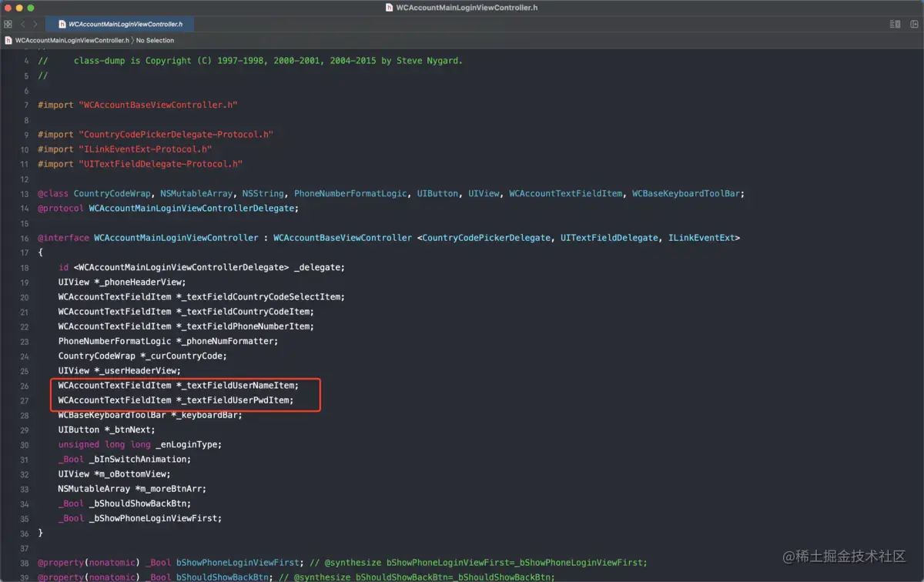Click import "ILinkEventExt-Protocol.h" line
The image size is (924, 582).
coord(125,149)
